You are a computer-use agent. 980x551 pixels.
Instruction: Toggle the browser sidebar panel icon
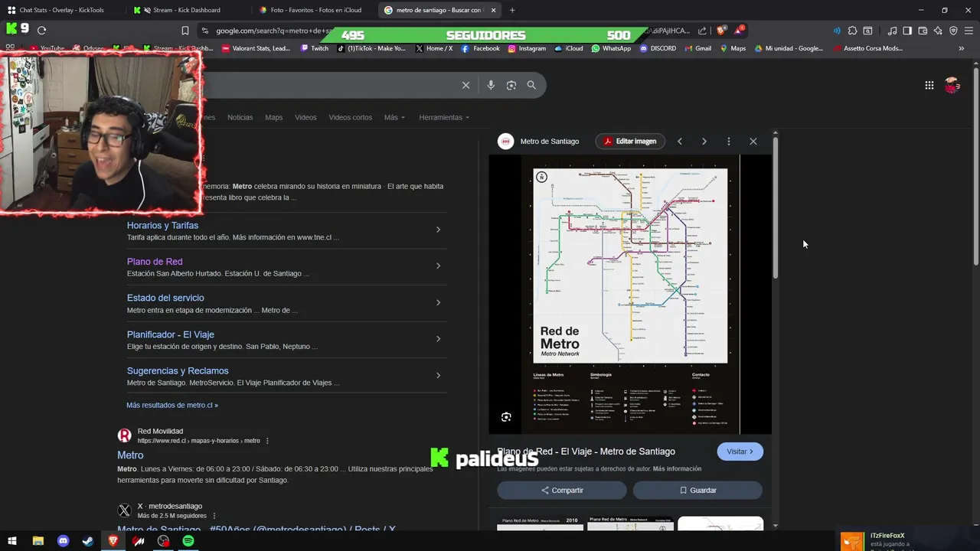[907, 31]
